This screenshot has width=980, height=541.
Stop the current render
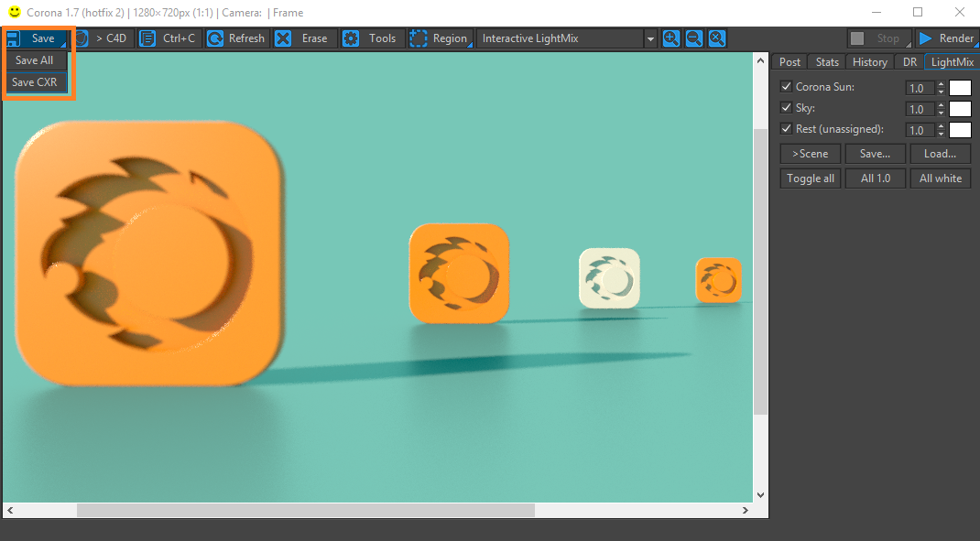pyautogui.click(x=879, y=38)
